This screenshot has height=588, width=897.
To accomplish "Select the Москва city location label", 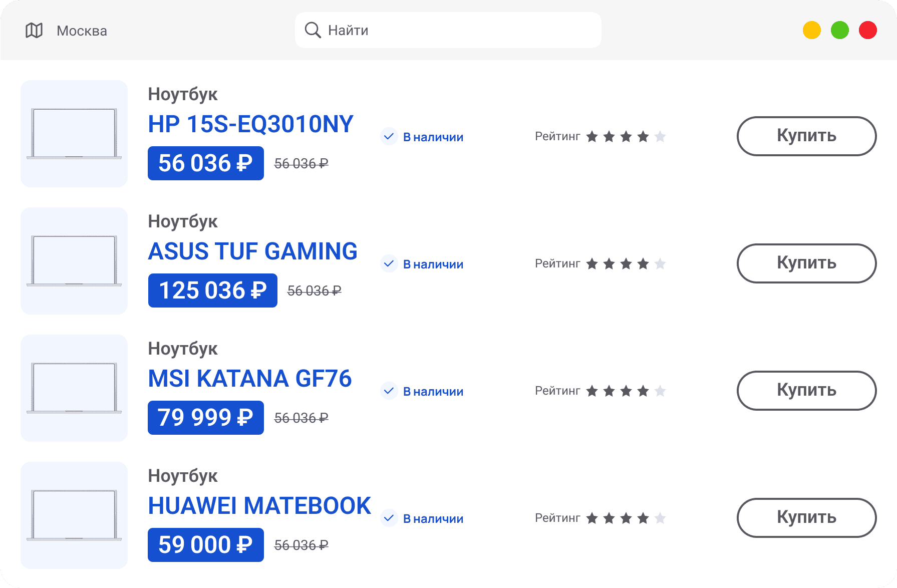I will [x=82, y=31].
